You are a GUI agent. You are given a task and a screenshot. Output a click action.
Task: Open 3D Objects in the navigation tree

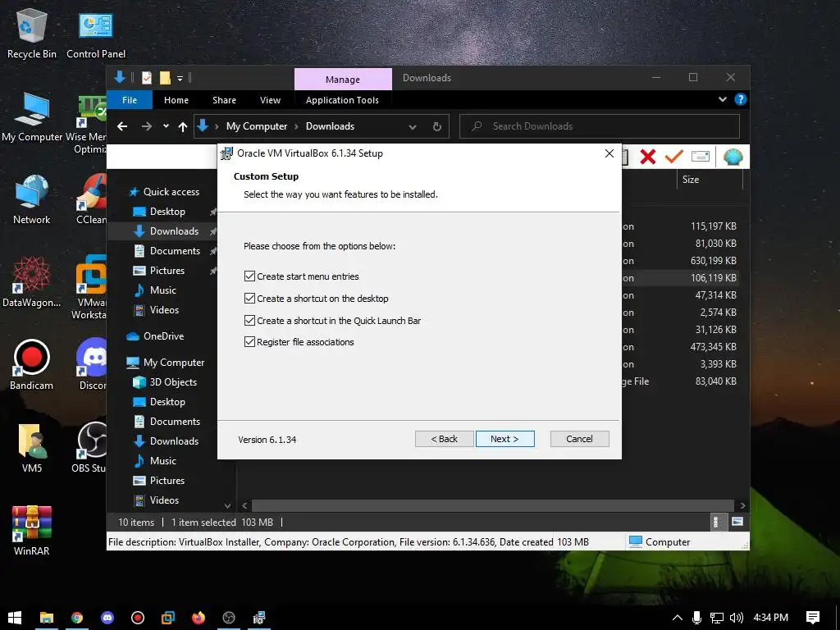point(173,382)
